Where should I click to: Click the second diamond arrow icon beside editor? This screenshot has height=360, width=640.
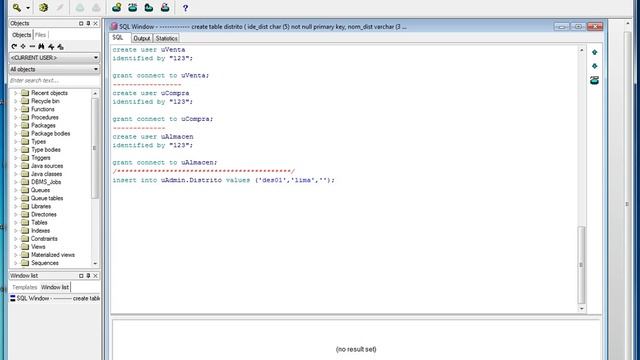[x=595, y=66]
